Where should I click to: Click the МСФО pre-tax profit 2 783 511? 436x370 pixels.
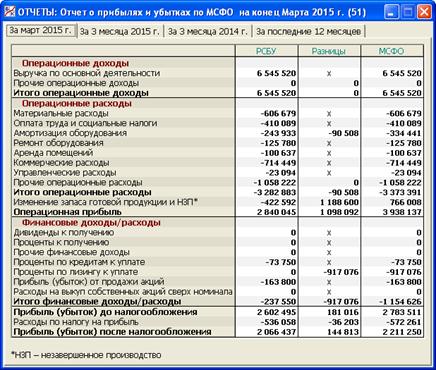[402, 312]
